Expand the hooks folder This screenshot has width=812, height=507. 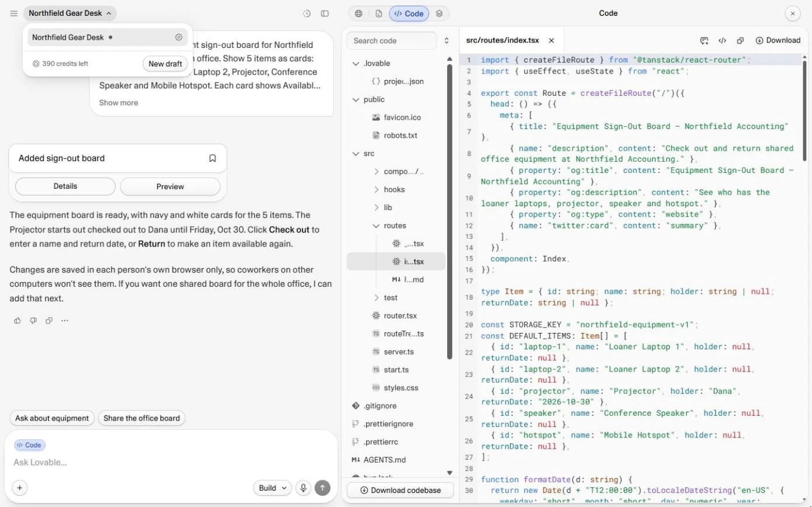point(376,190)
